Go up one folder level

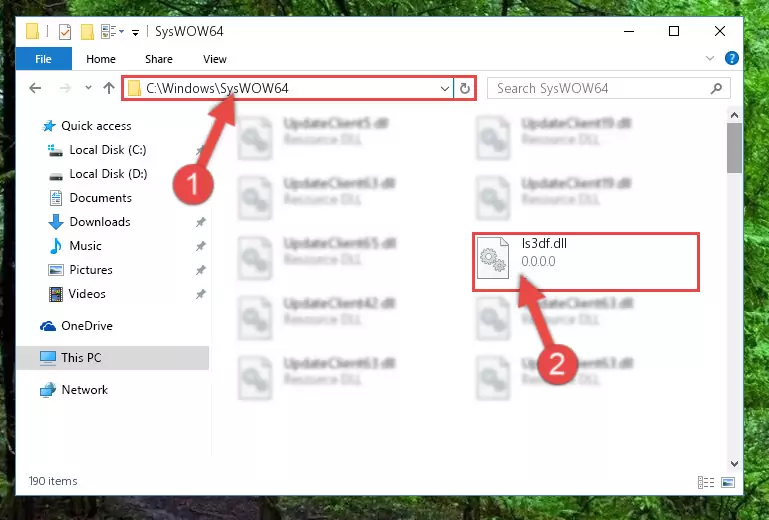click(x=109, y=88)
